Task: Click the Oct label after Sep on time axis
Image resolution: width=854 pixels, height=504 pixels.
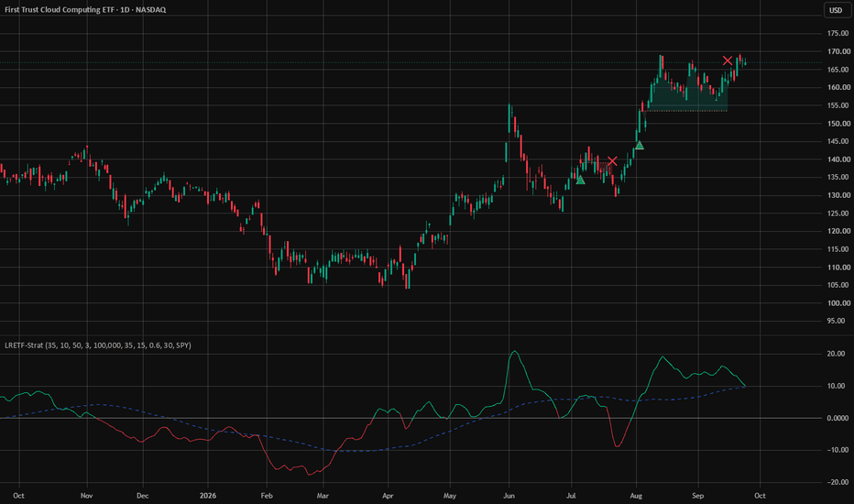Action: tap(760, 496)
